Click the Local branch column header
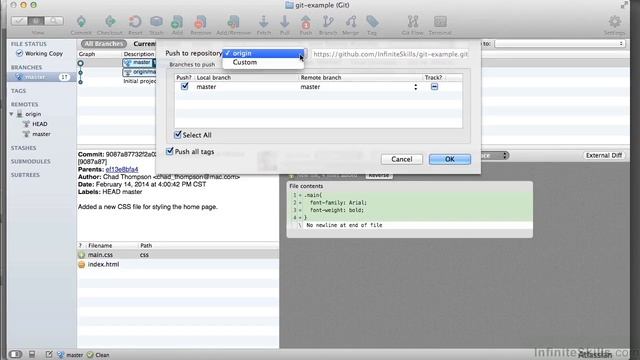This screenshot has width=640, height=360. point(247,77)
